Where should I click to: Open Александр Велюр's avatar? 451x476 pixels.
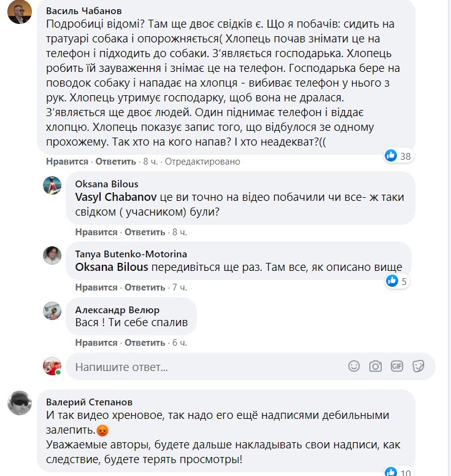coord(52,311)
